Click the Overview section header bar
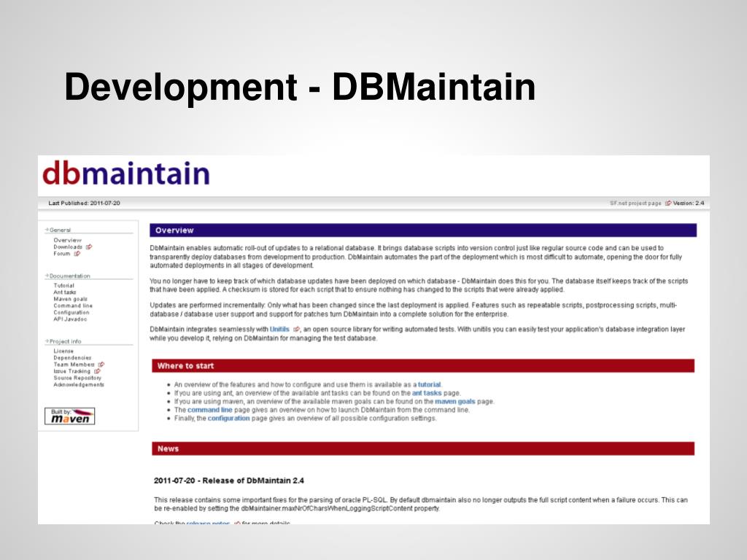Image resolution: width=747 pixels, height=560 pixels. [423, 230]
